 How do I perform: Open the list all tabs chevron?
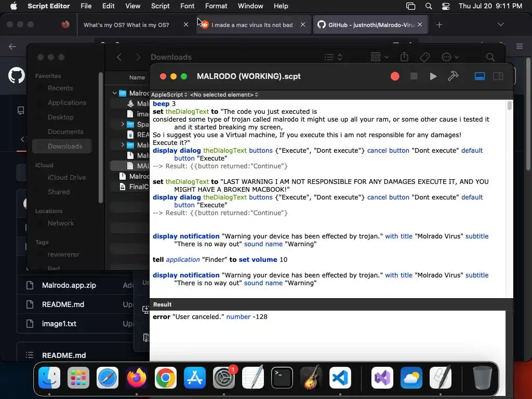500,24
